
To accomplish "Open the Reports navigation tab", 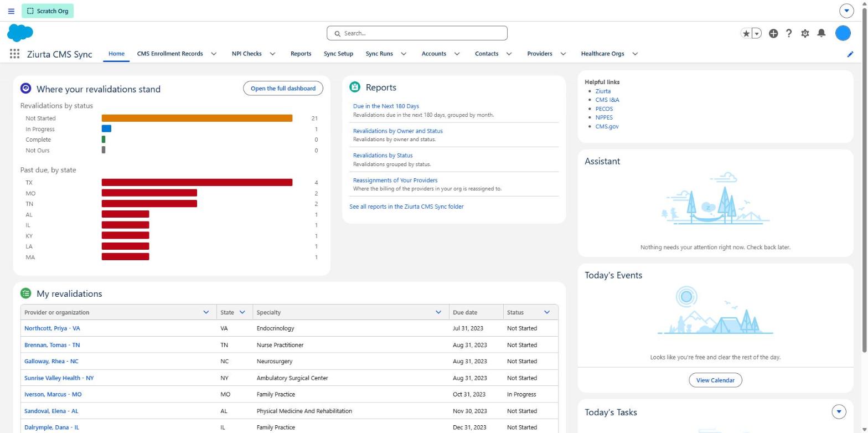I will point(301,54).
